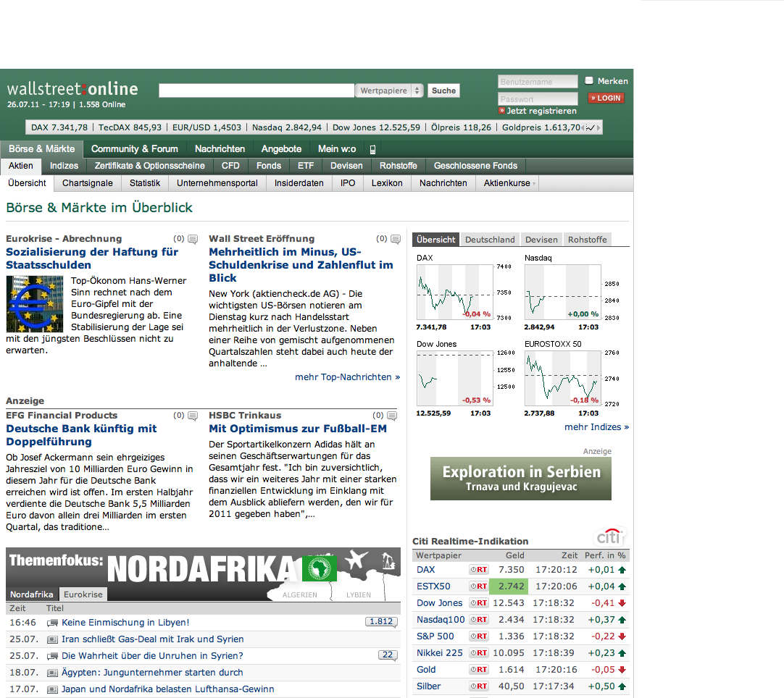The image size is (784, 698).
Task: Open the Wertpapiere search type dropdown
Action: pyautogui.click(x=390, y=91)
